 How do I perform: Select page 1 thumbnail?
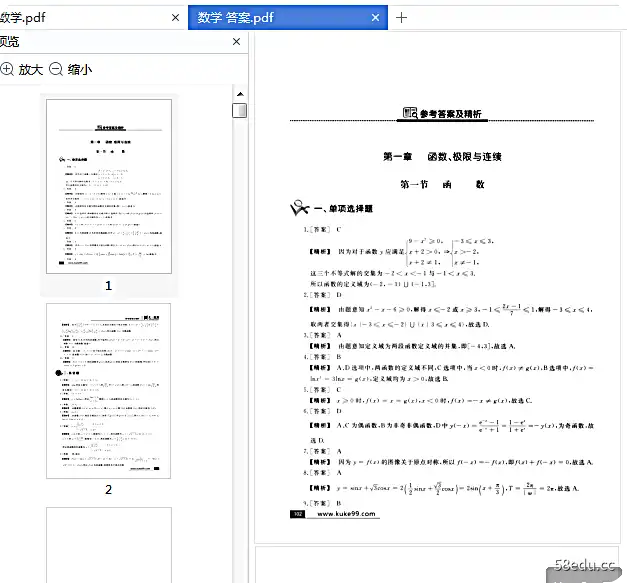[109, 186]
